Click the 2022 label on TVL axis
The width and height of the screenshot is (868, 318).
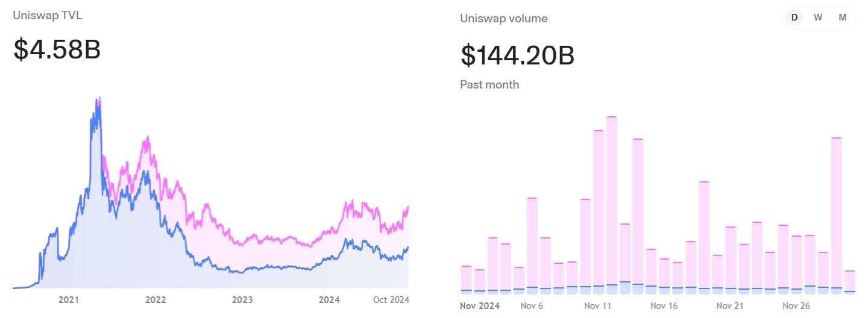[156, 299]
